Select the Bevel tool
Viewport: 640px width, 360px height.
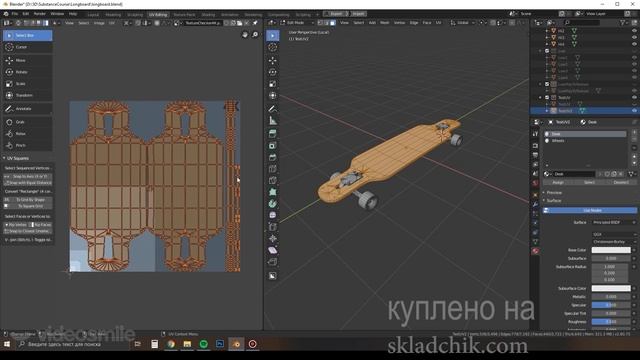(x=273, y=157)
